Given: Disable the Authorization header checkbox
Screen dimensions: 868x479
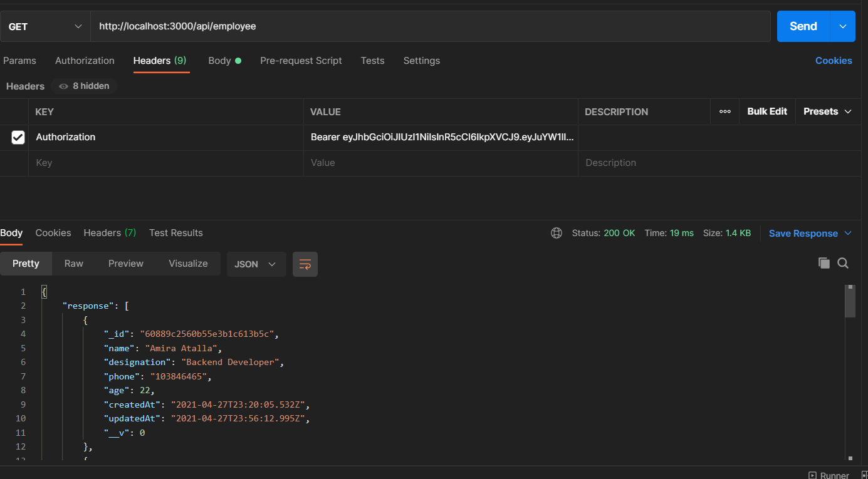Looking at the screenshot, I should coord(16,136).
